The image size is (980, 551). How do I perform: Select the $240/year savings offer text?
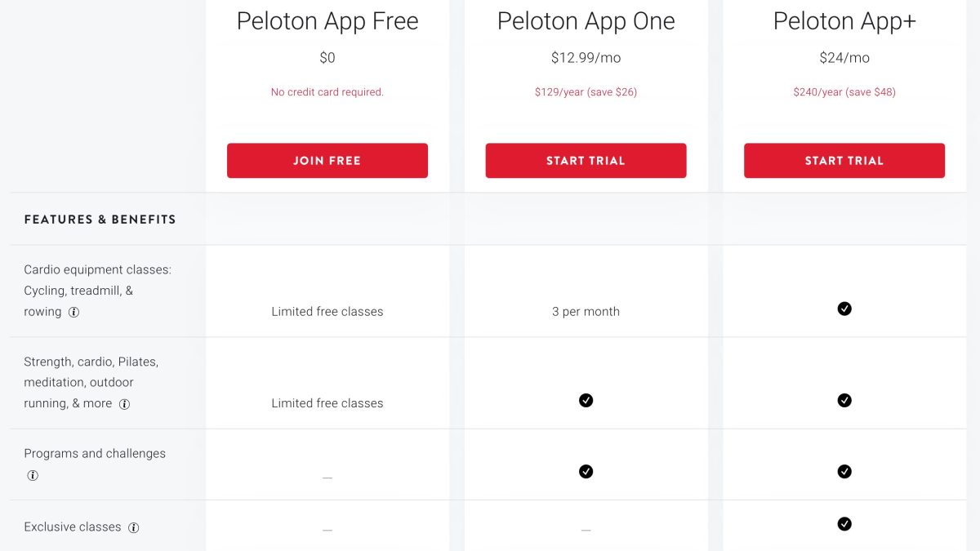tap(844, 92)
